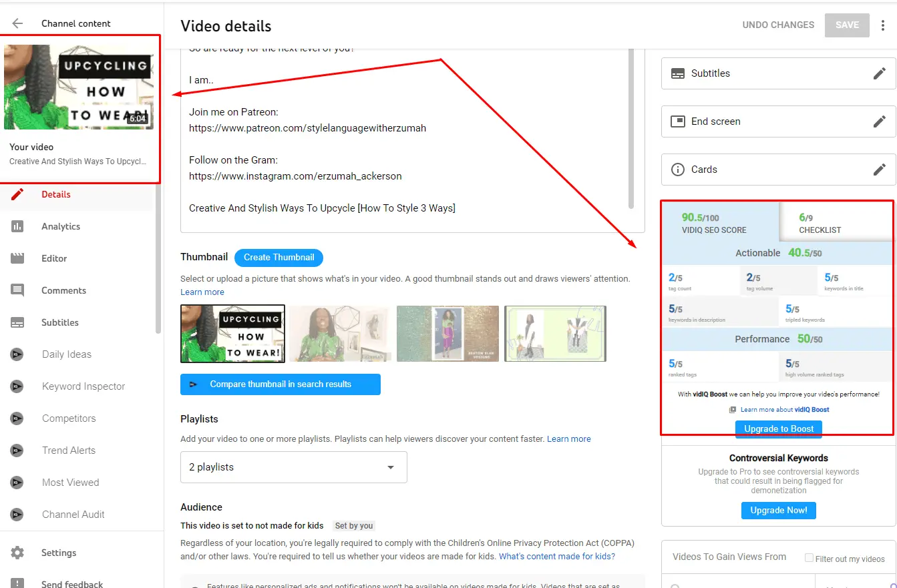Go back to Channel content with arrow

(x=17, y=23)
